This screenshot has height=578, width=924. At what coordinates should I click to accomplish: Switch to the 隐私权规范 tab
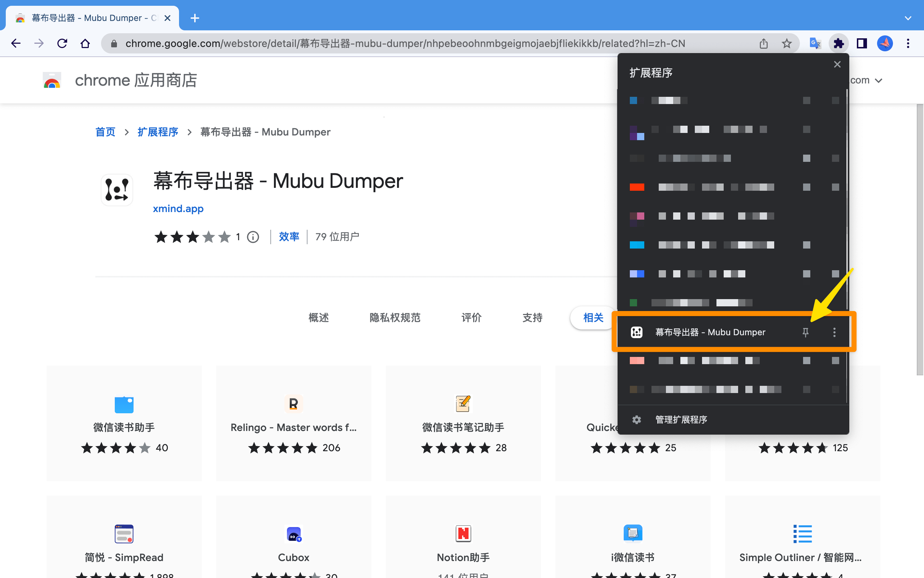click(395, 317)
